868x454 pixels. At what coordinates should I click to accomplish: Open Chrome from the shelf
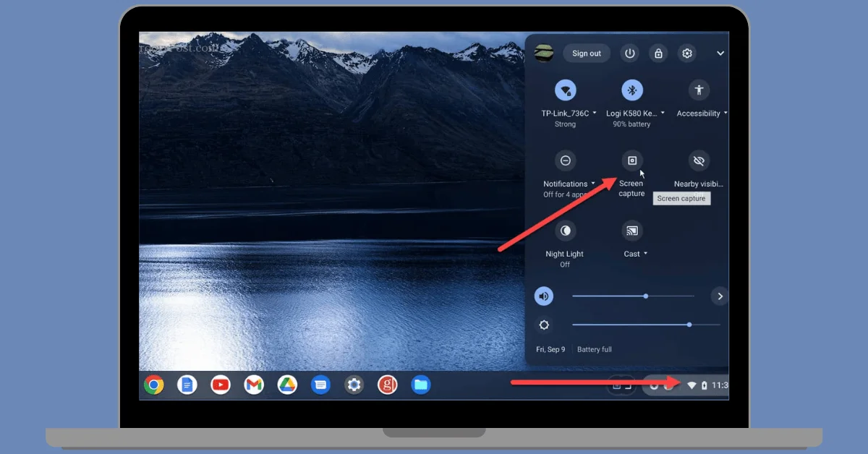point(153,385)
